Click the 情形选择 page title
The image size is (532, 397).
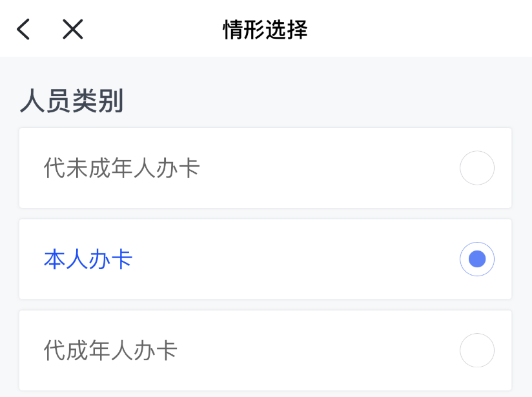tap(265, 29)
